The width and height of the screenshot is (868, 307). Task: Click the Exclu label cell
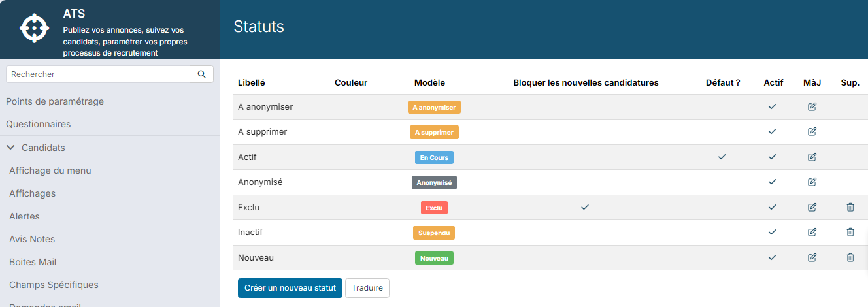click(249, 207)
